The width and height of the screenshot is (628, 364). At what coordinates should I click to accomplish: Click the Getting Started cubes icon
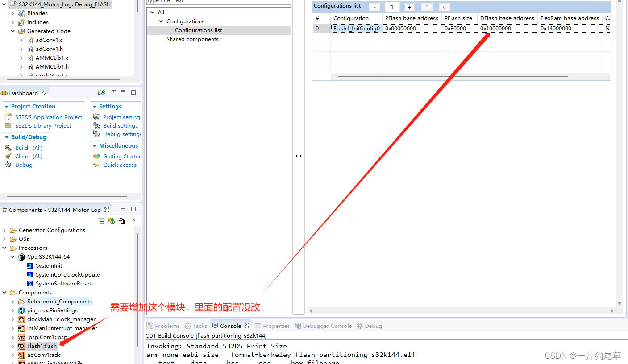(96, 156)
